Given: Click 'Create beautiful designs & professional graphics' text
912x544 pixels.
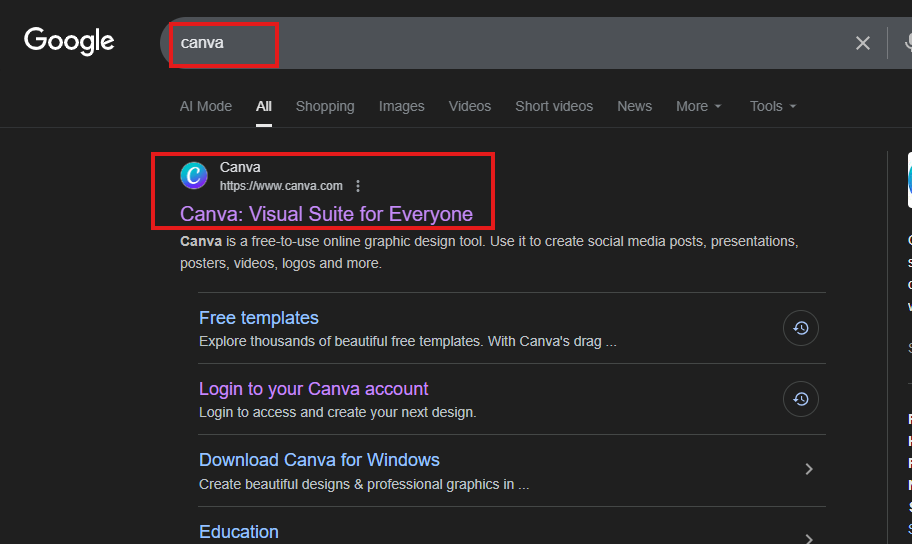Looking at the screenshot, I should [364, 485].
